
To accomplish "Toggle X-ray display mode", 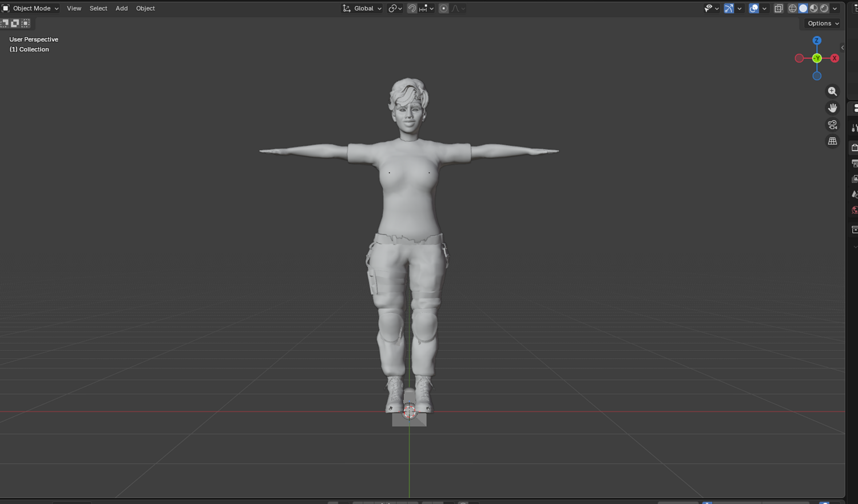I will click(778, 9).
